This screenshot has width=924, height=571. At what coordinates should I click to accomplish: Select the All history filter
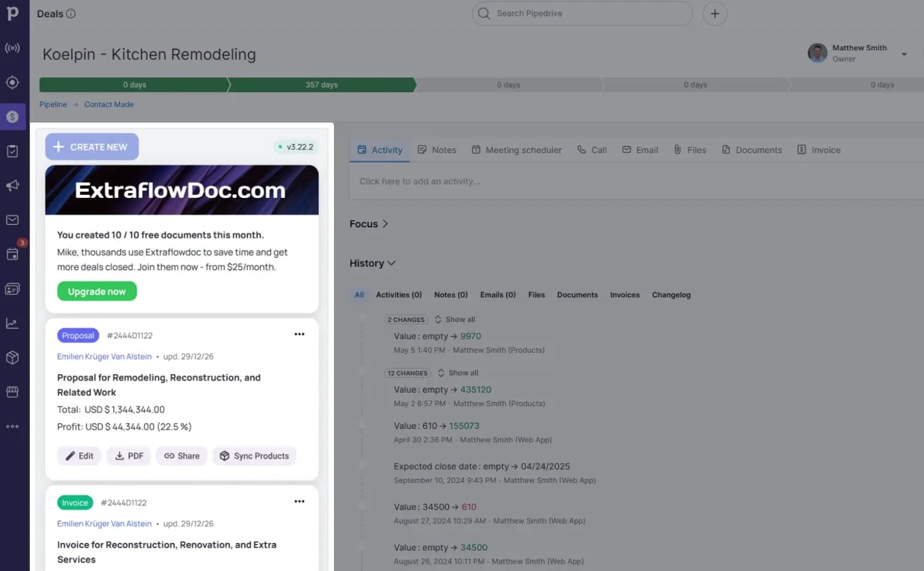359,294
